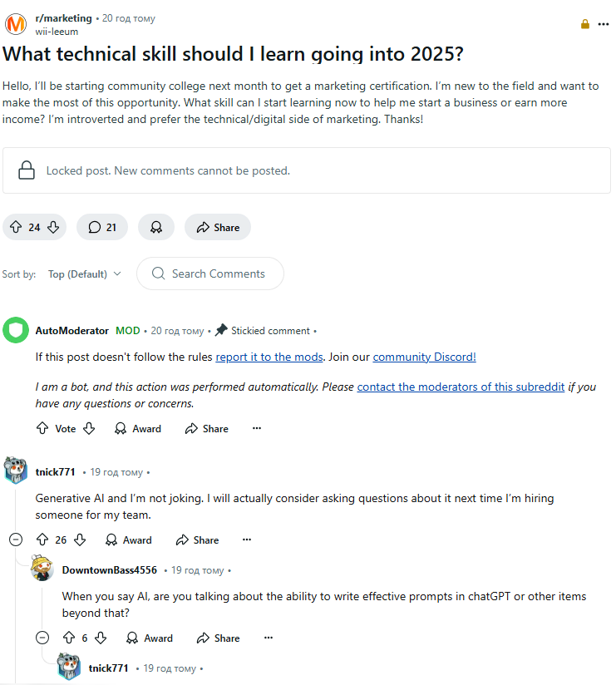Open more options on AutoModerator comment

point(256,428)
